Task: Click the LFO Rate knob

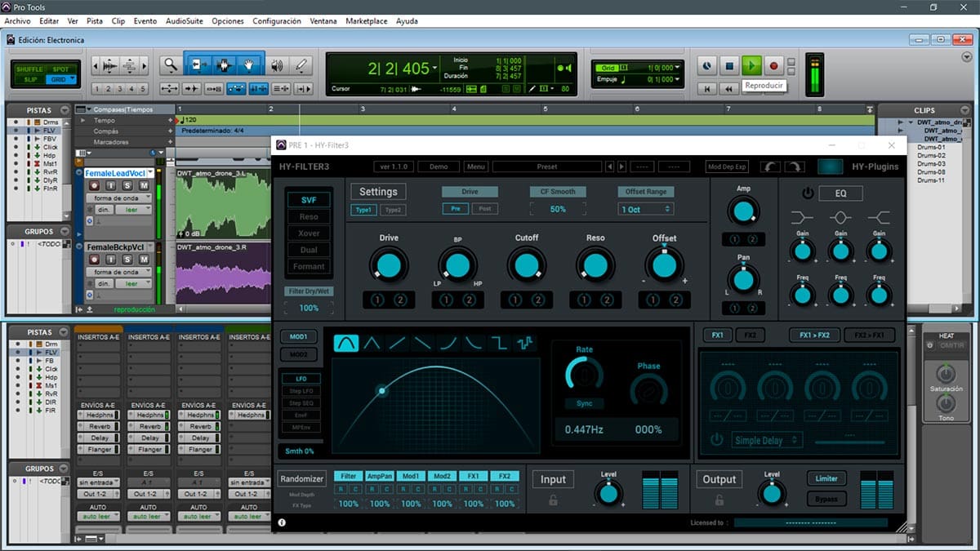Action: pos(584,375)
